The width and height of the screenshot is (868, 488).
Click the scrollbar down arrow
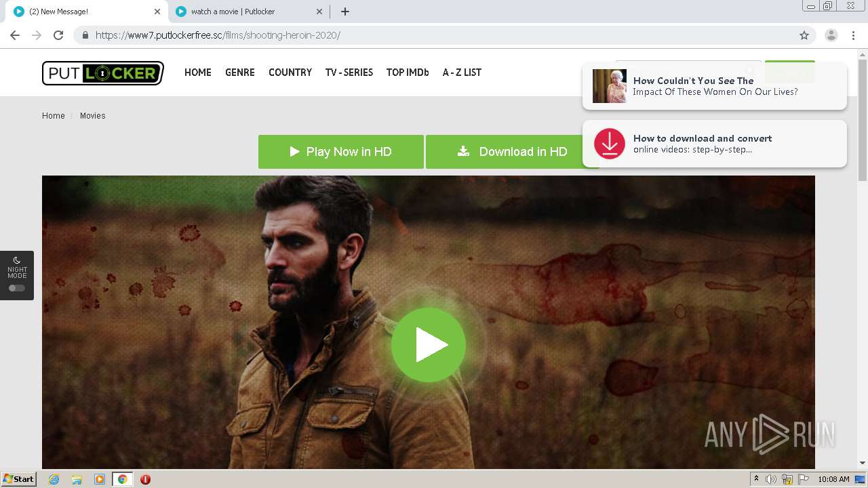pos(863,463)
